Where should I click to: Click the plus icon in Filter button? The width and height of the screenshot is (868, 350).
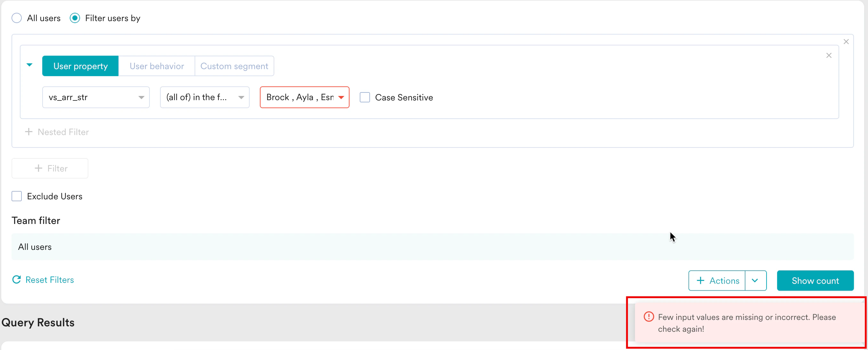[x=38, y=168]
